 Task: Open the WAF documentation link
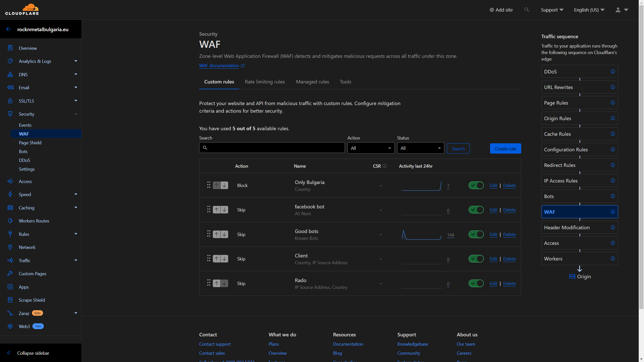(219, 66)
